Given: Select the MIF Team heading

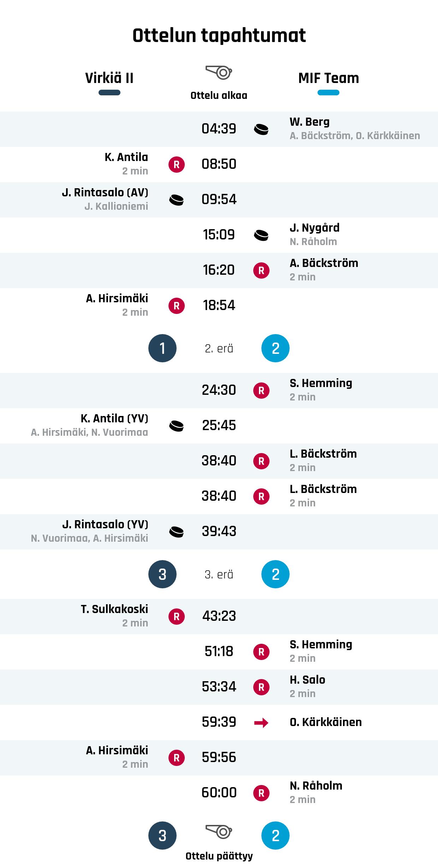Looking at the screenshot, I should (328, 78).
